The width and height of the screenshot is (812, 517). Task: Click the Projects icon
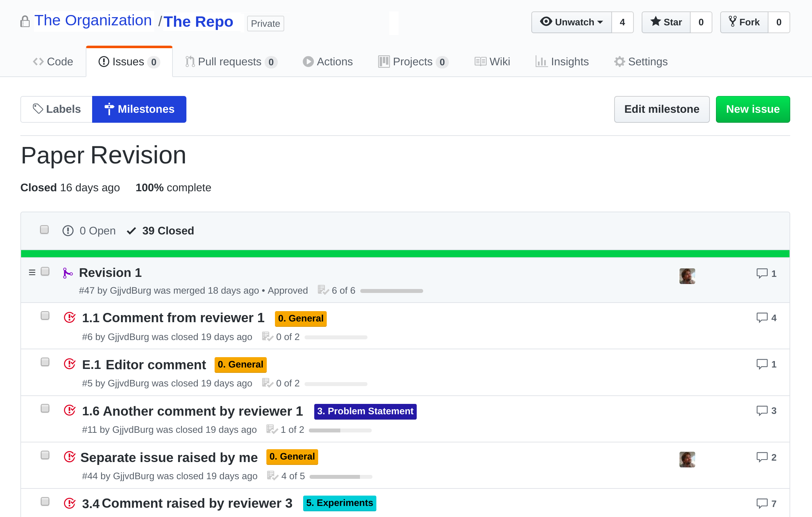coord(384,61)
